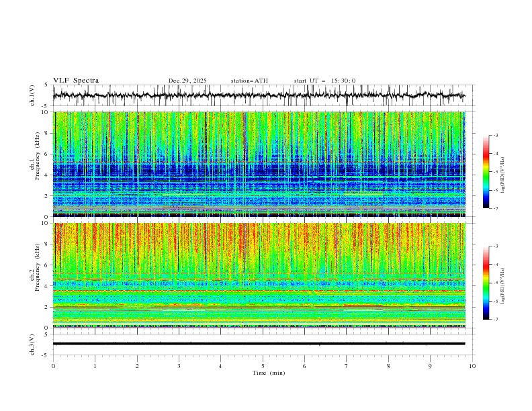The height and width of the screenshot is (411, 532).
Task: Select the date text "Dec. 29, 2025"
Action: coord(187,81)
